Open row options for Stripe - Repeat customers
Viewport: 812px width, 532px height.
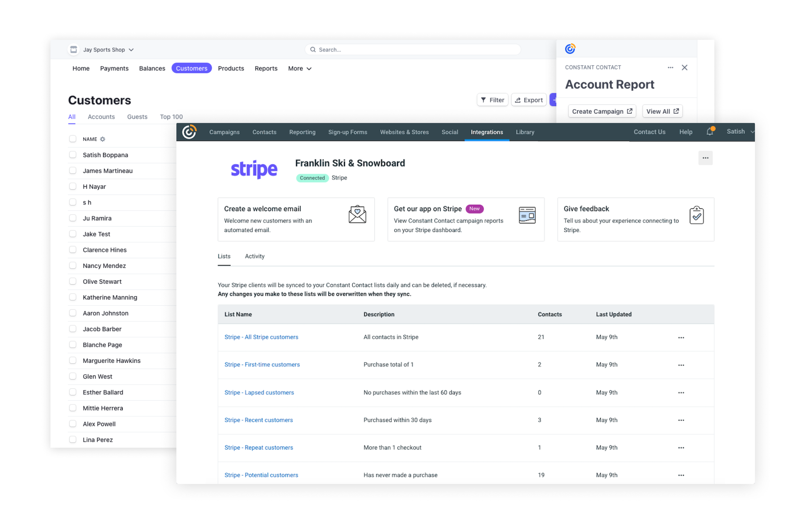[681, 448]
